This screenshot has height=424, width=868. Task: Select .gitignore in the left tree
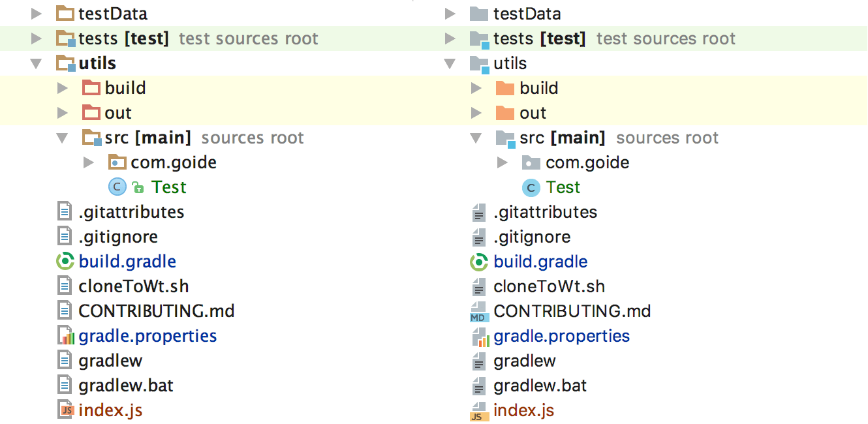pos(118,237)
